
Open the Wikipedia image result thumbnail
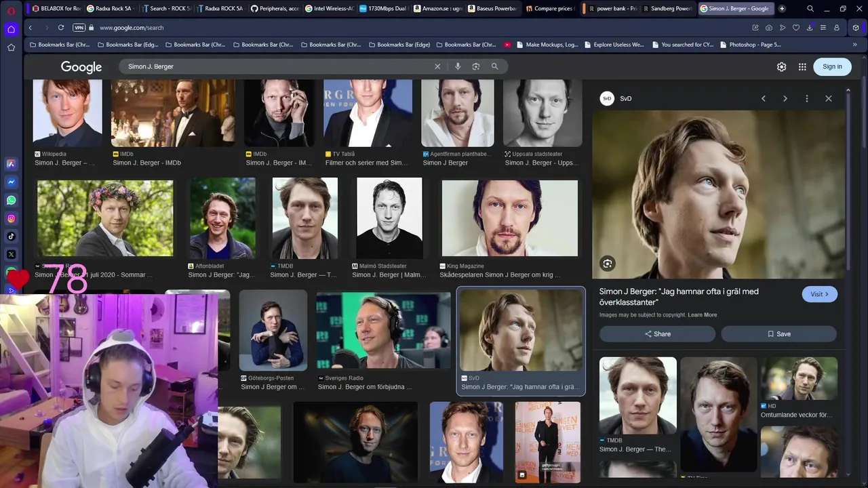pyautogui.click(x=68, y=113)
